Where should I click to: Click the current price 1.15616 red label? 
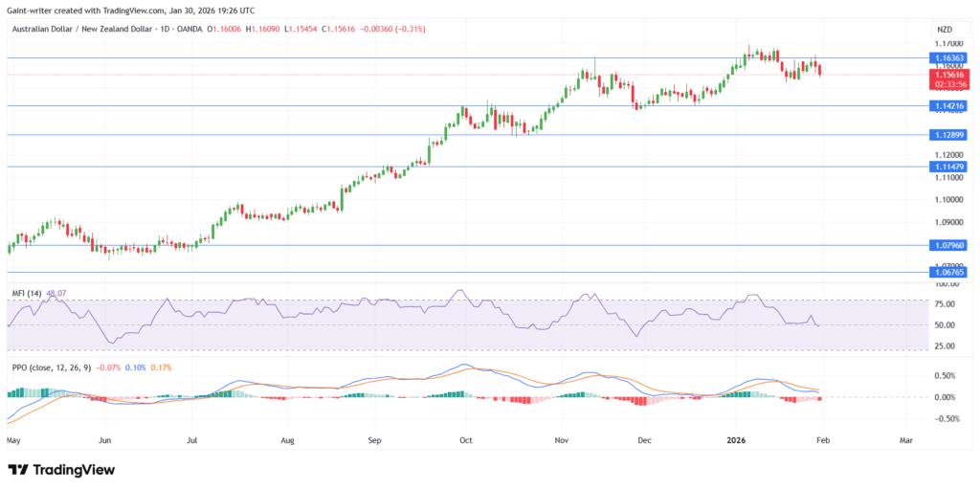[949, 75]
